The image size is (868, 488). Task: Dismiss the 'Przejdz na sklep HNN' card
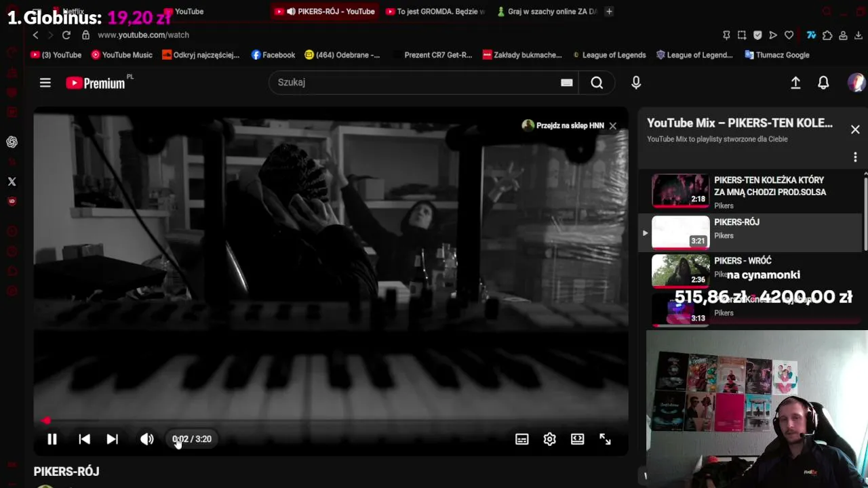613,125
